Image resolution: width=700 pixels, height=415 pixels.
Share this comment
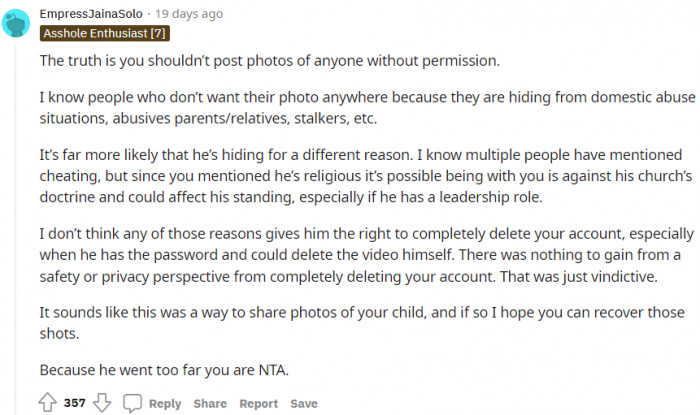(210, 404)
